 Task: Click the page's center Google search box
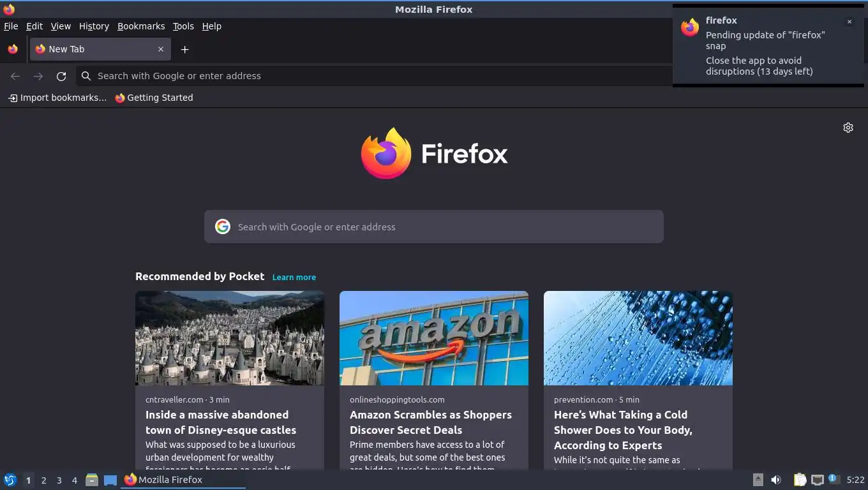tap(434, 226)
